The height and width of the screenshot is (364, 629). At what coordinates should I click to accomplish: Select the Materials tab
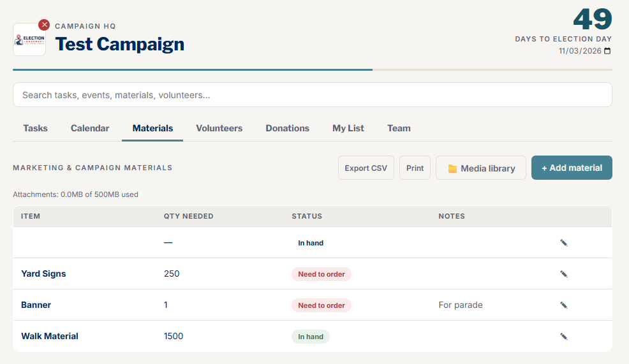click(152, 128)
